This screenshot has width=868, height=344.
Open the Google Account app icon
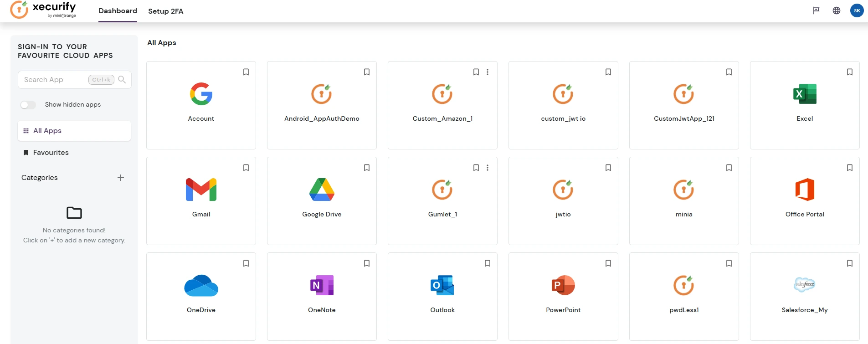(201, 94)
